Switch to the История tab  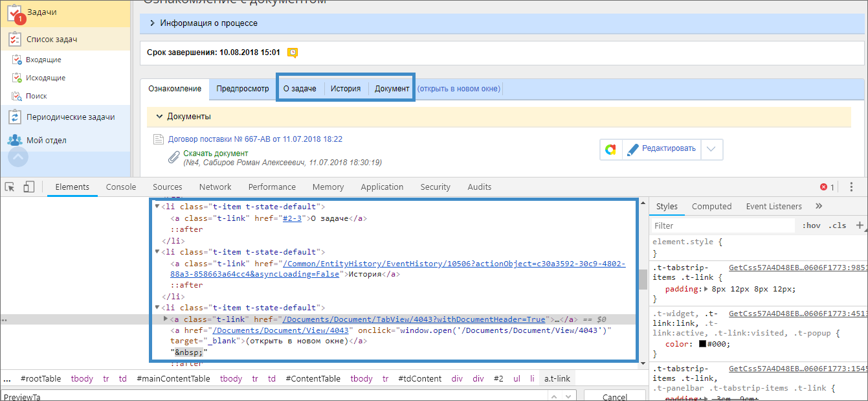pos(345,89)
